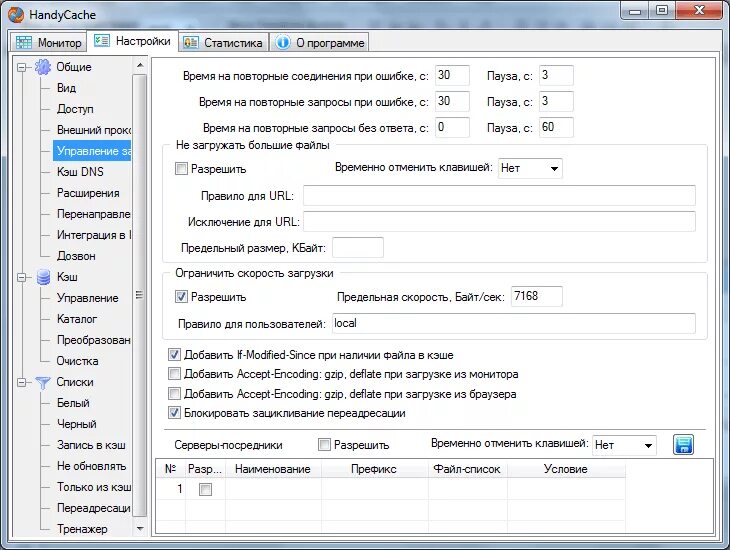Click the Общие gear icon in tree
This screenshot has height=550, width=730.
click(43, 67)
